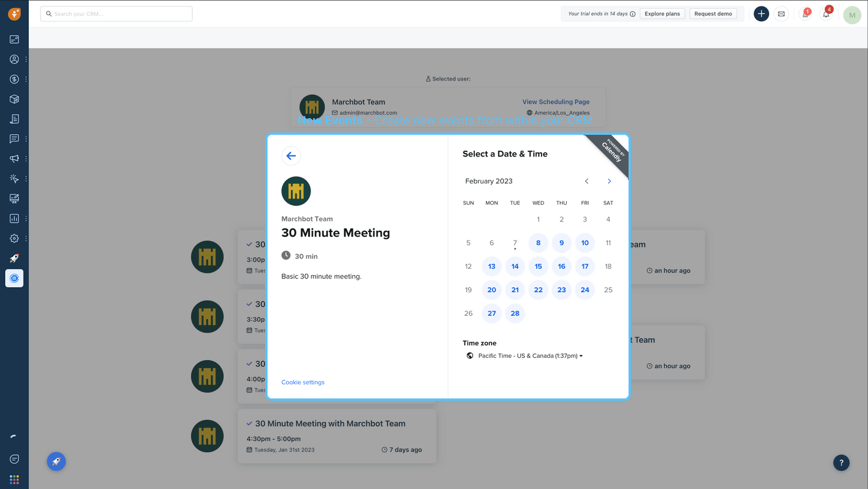Image resolution: width=868 pixels, height=489 pixels.
Task: Open the Contacts section in the sidebar
Action: pyautogui.click(x=14, y=59)
